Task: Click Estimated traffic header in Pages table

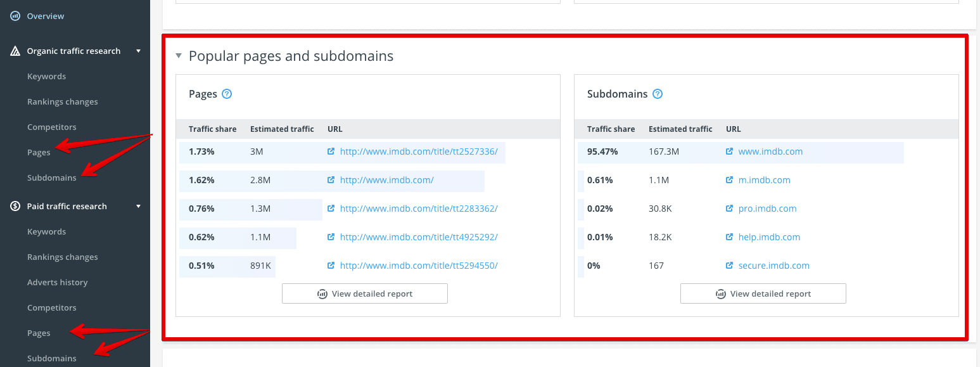Action: point(282,129)
